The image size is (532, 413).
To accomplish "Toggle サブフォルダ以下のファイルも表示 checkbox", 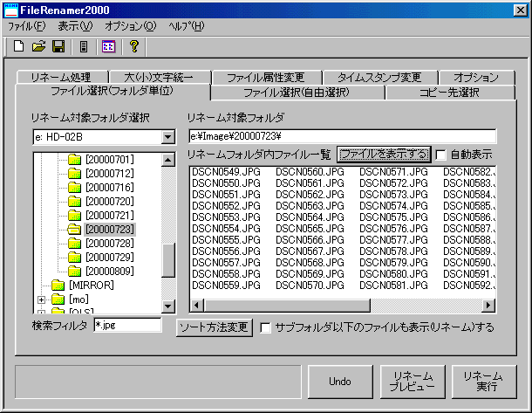I will click(265, 327).
